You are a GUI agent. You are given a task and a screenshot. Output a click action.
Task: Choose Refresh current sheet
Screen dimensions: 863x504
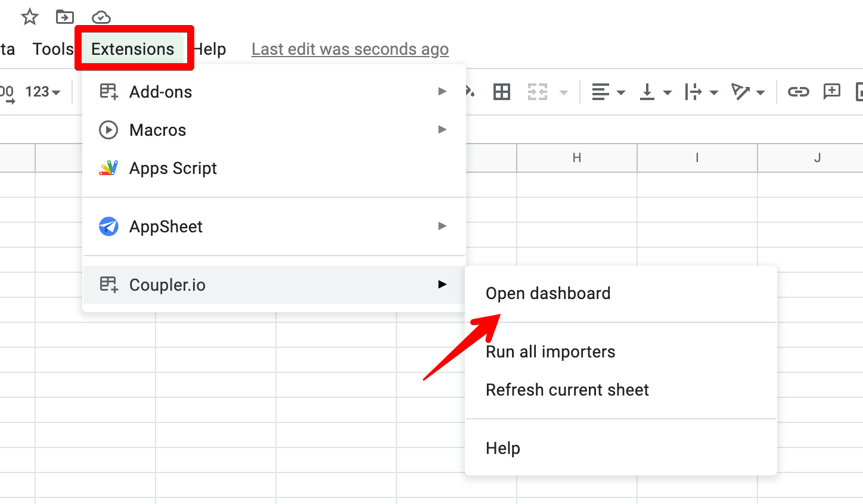coord(621,390)
